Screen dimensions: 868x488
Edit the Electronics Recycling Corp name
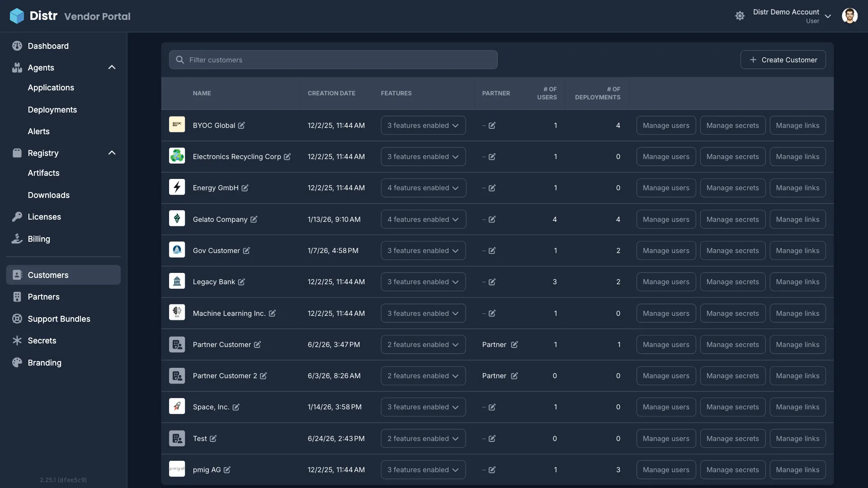tap(287, 156)
